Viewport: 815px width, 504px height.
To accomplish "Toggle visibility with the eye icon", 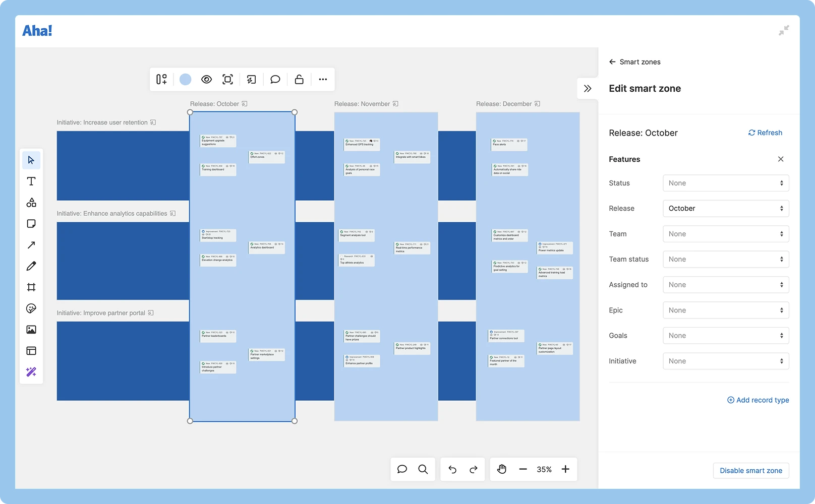I will [x=206, y=79].
